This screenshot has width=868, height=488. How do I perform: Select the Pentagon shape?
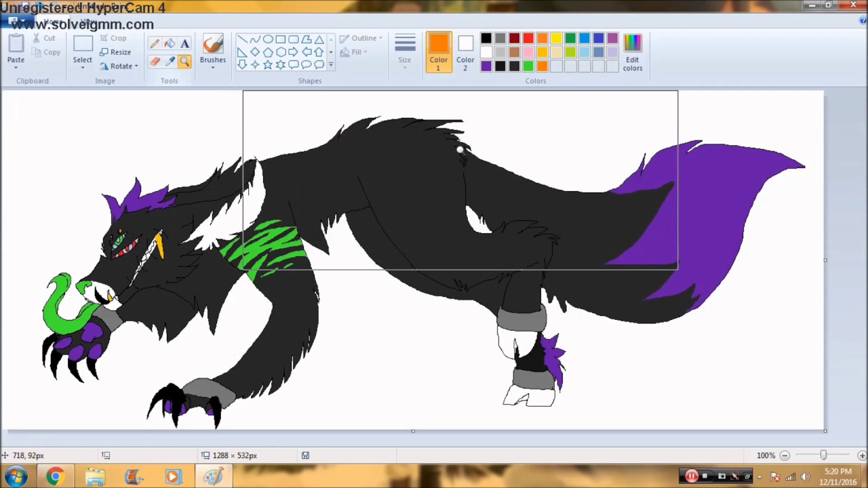268,52
